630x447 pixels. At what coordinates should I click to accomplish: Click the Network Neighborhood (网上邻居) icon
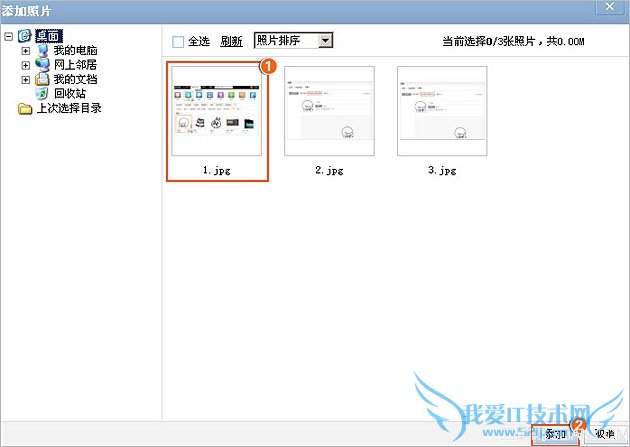43,65
